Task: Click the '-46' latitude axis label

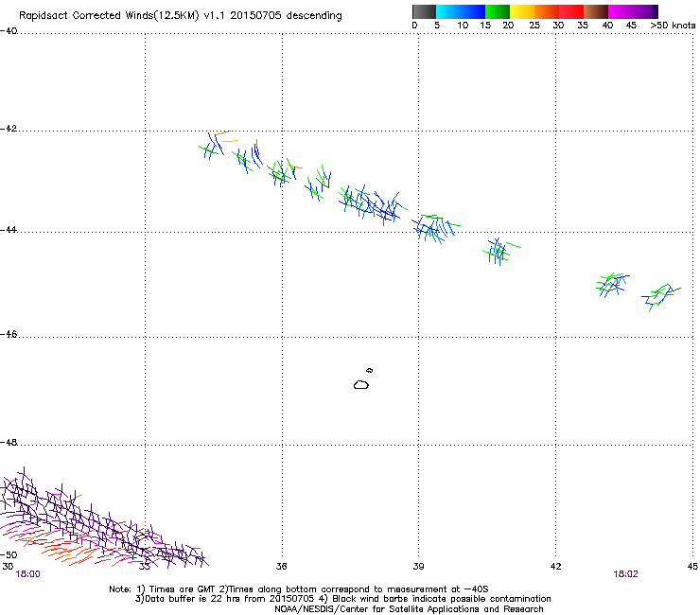Action: tap(9, 335)
